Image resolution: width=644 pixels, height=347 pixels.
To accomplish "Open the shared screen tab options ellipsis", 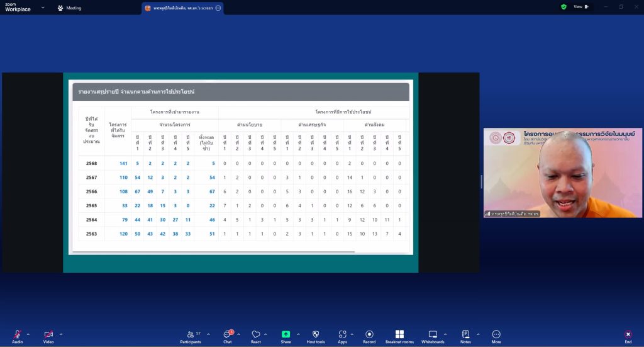I will point(218,8).
